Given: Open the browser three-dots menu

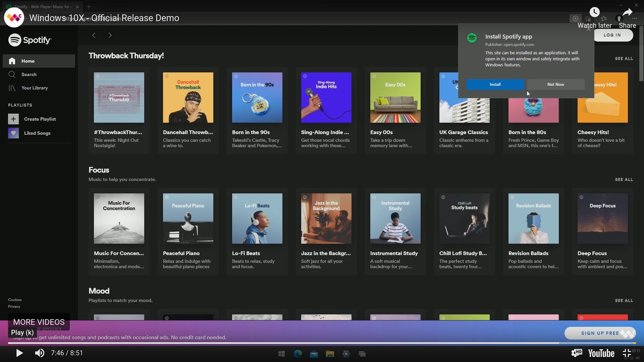Looking at the screenshot, I should click(635, 18).
